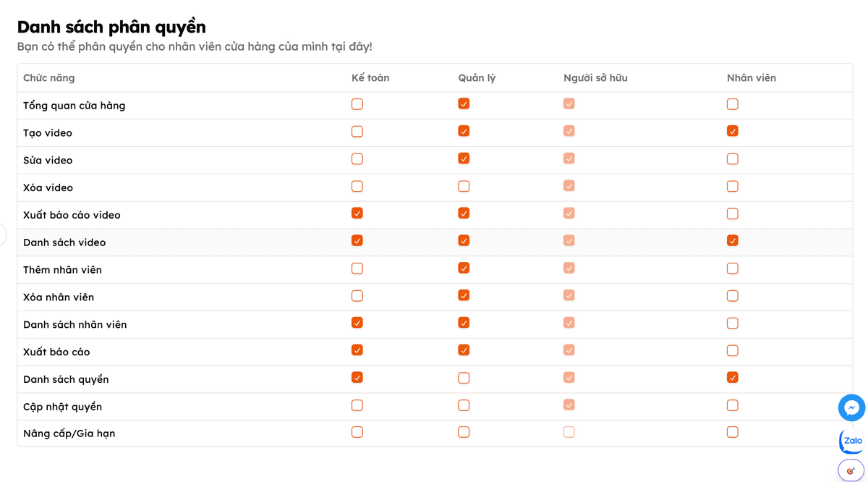Image resolution: width=868 pixels, height=482 pixels.
Task: Uncheck Xuất báo cáo for Kế toán
Action: pos(357,350)
